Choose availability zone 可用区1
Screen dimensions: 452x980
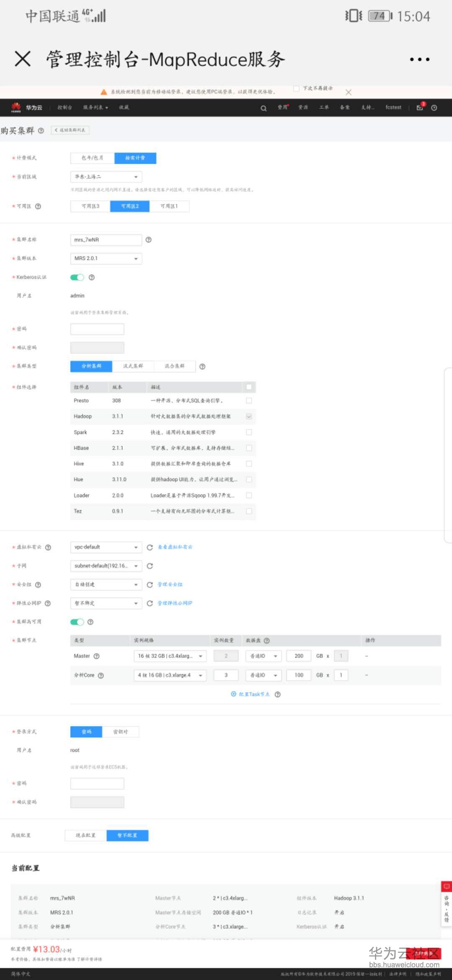point(169,206)
